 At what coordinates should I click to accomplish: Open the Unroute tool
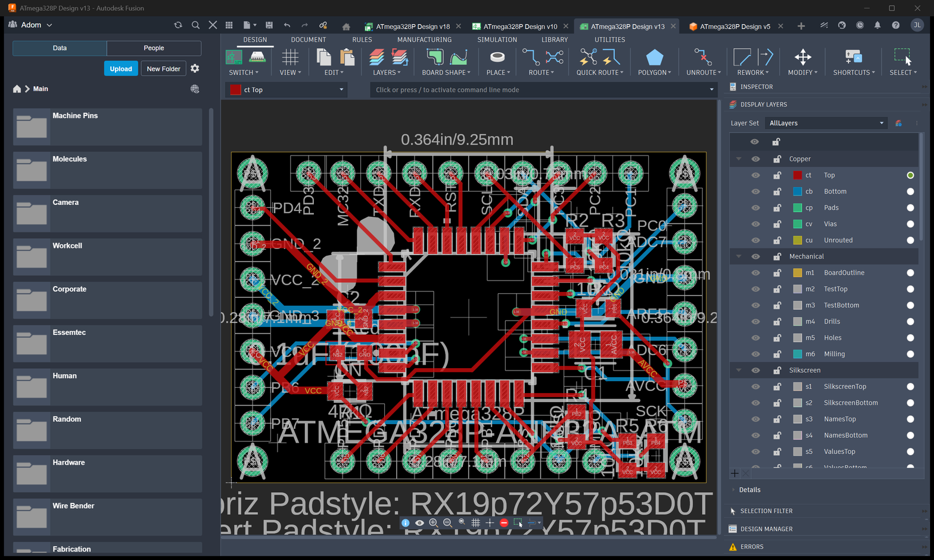pyautogui.click(x=703, y=58)
